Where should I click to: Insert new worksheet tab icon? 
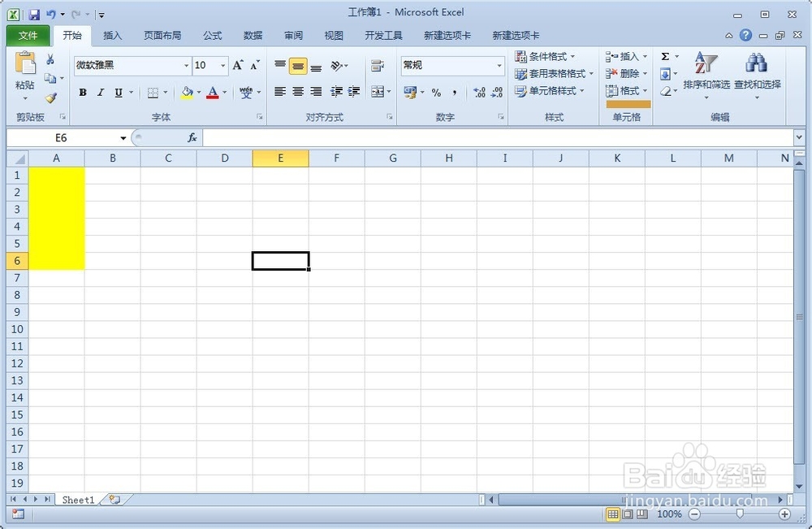114,500
